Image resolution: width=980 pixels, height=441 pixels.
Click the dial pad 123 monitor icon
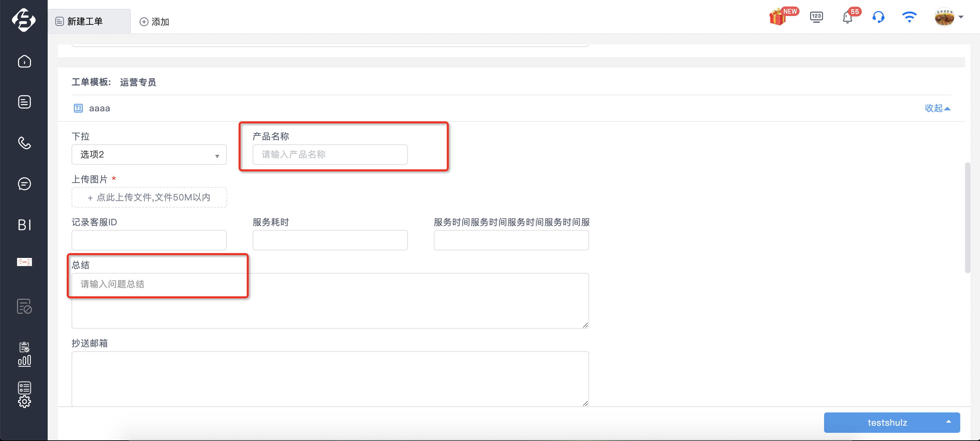[x=817, y=17]
